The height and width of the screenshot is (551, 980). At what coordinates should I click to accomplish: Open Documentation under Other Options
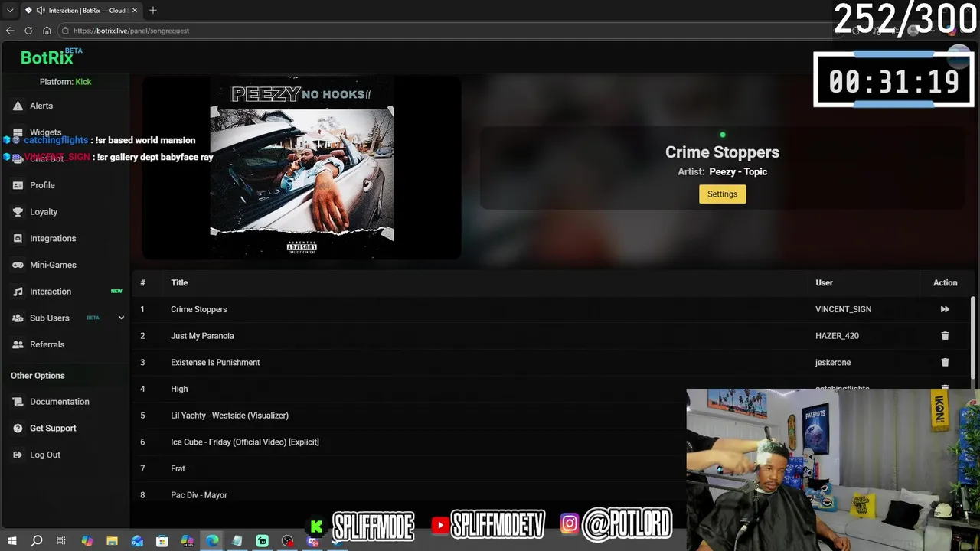pyautogui.click(x=59, y=402)
